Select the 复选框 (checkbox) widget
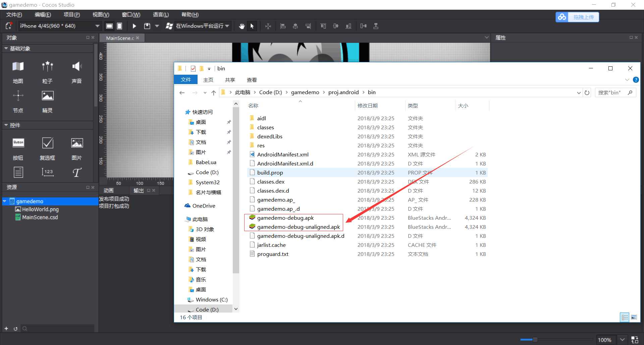Image resolution: width=644 pixels, height=345 pixels. [x=47, y=148]
